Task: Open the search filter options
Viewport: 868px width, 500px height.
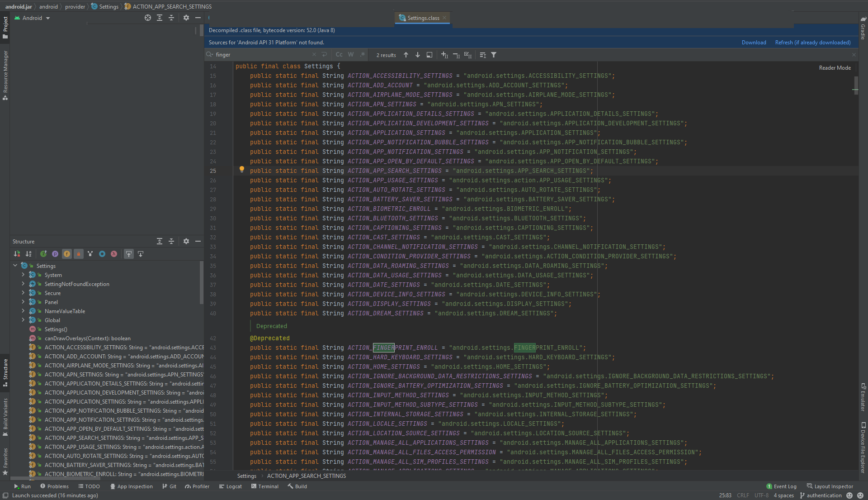Action: (x=494, y=55)
